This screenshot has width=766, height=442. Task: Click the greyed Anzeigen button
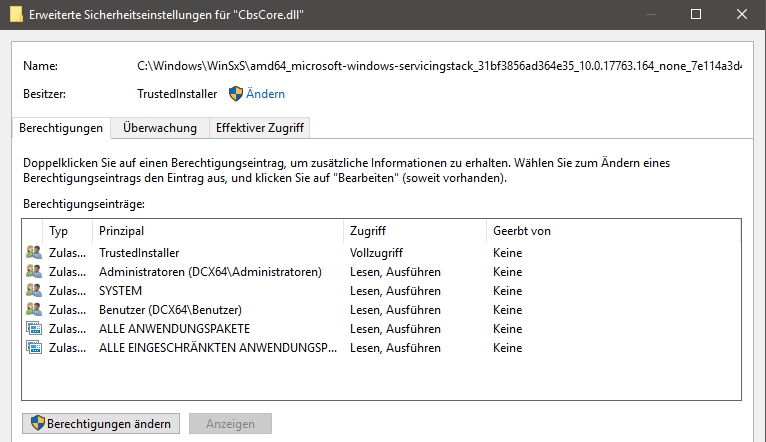pos(230,423)
